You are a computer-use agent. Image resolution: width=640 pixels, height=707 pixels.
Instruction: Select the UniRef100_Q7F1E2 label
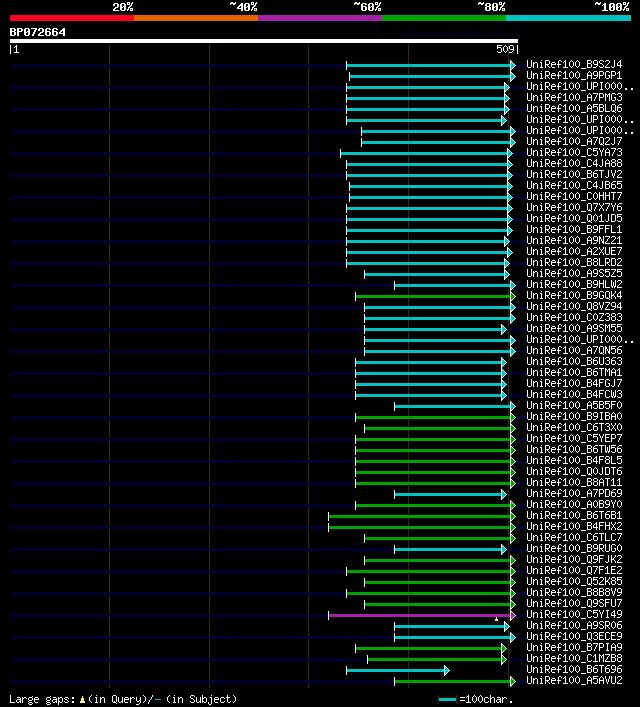pos(574,570)
